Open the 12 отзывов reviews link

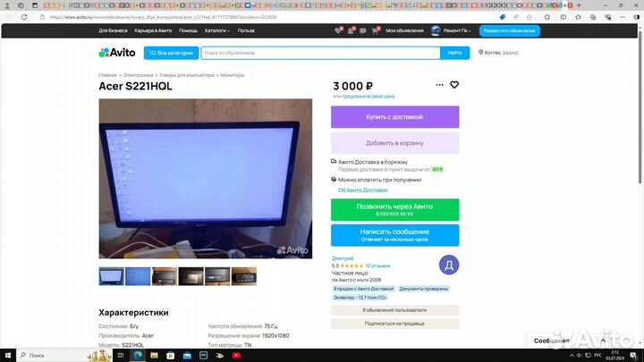[377, 266]
